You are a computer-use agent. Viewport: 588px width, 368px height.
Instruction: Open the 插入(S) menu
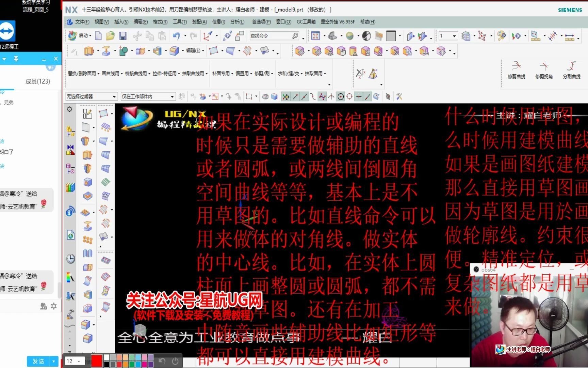tap(121, 22)
